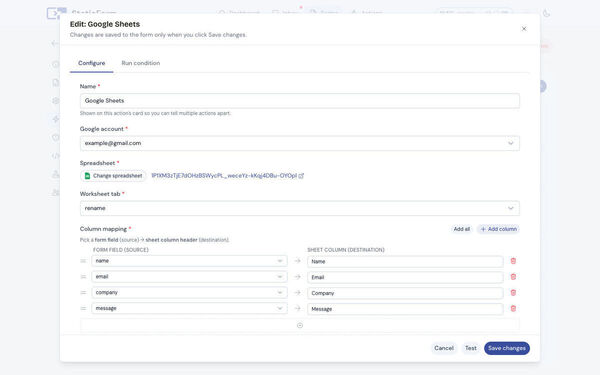
Task: Grab the drag handle of the email row
Action: coord(83,277)
